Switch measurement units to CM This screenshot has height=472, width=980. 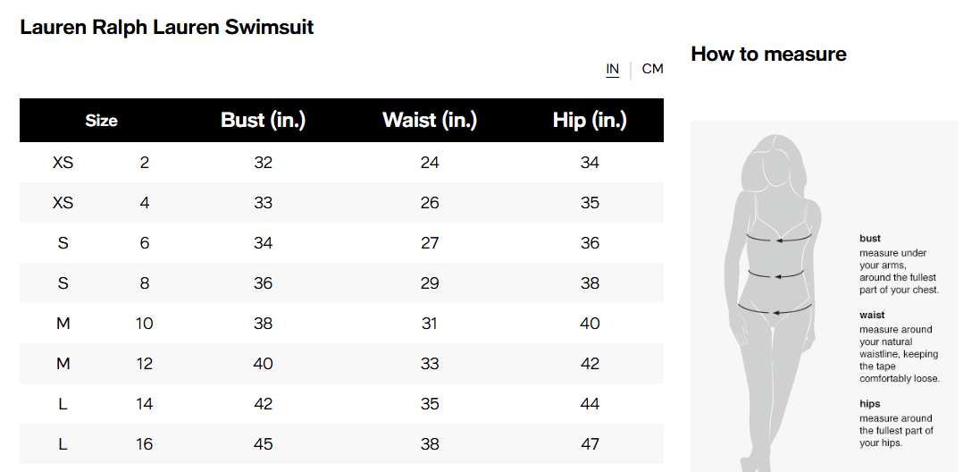tap(652, 69)
